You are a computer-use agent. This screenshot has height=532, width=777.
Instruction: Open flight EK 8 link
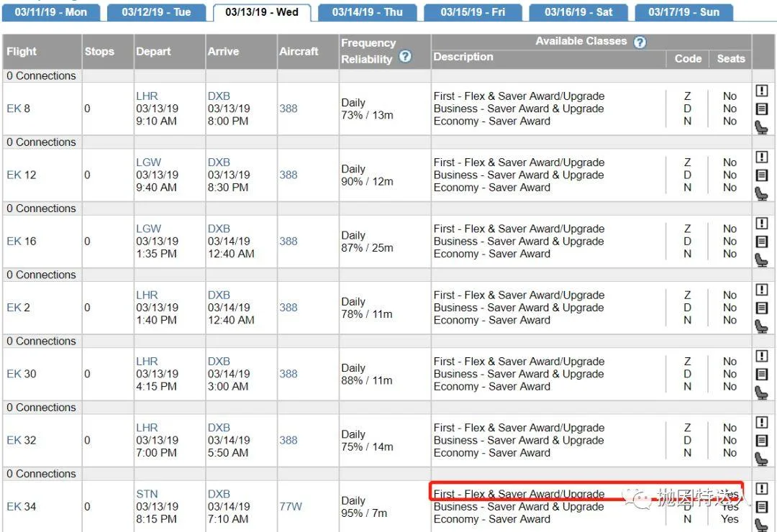click(18, 109)
